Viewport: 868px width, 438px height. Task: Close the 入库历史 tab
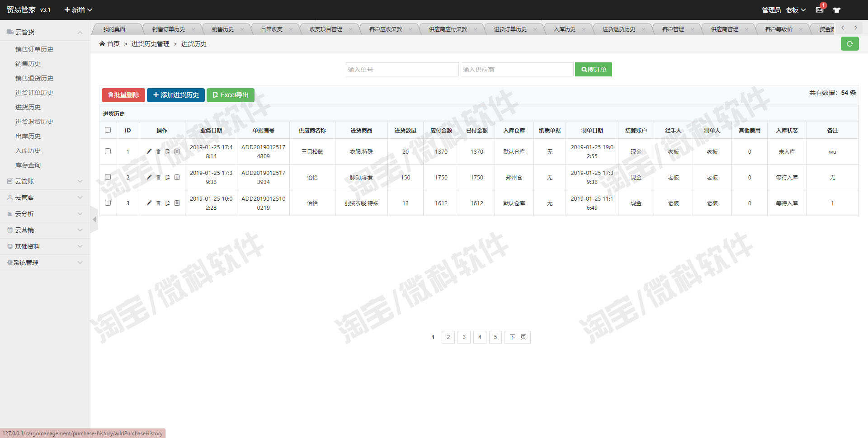(584, 29)
